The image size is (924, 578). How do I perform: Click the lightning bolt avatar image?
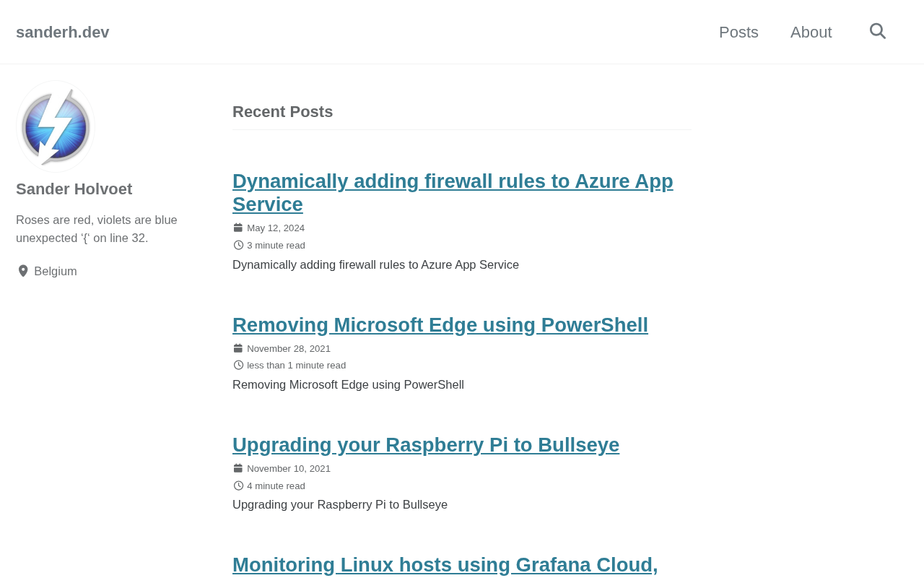click(x=56, y=126)
